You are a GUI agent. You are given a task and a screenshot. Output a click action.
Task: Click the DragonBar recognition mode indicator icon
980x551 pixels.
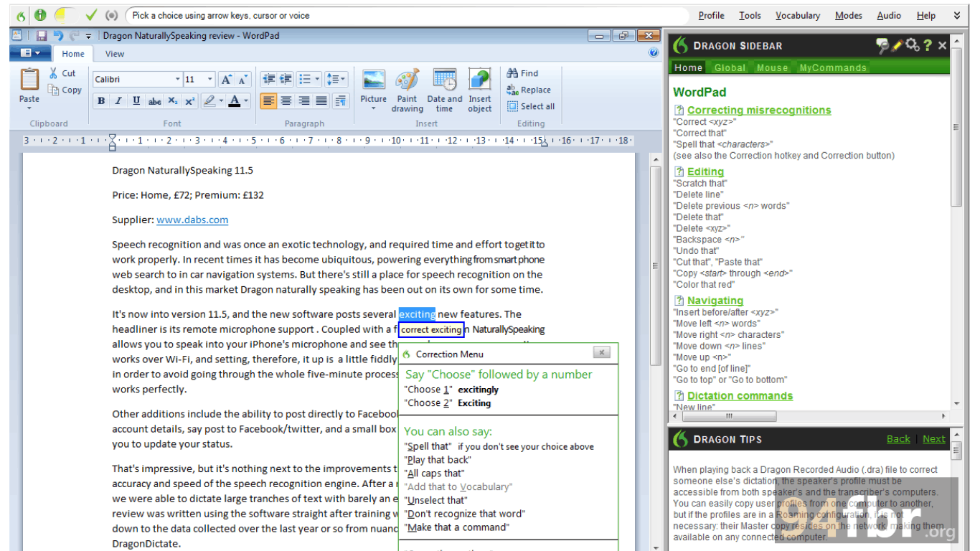point(111,15)
